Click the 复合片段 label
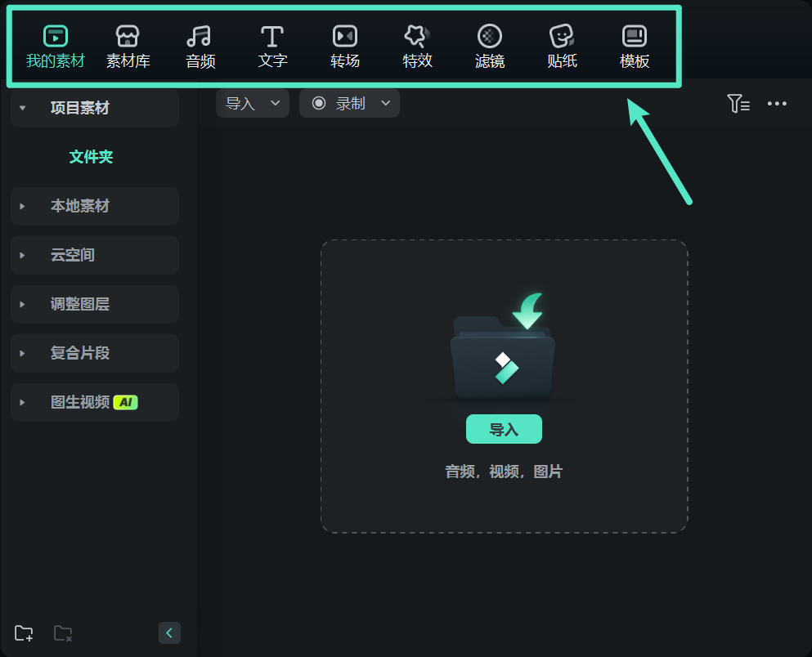This screenshot has height=657, width=812. click(x=80, y=353)
